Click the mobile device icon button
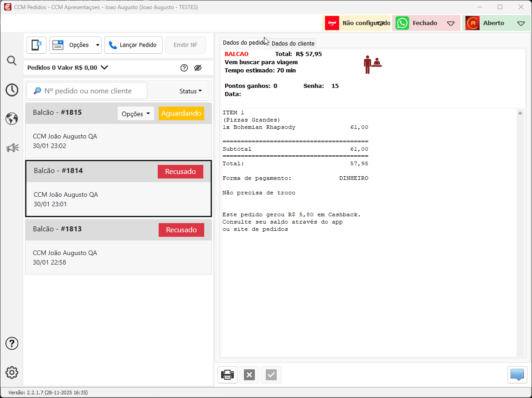Screen dimensions: 532x398 36,45
